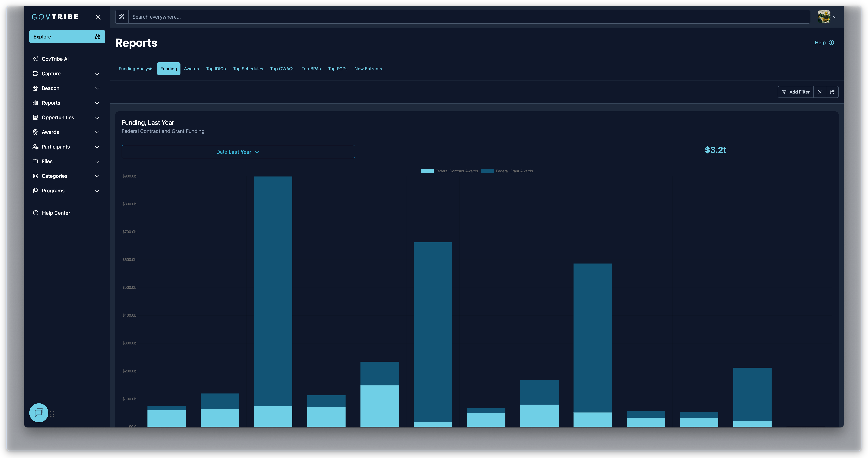
Task: Click the user avatar picture
Action: [x=824, y=17]
